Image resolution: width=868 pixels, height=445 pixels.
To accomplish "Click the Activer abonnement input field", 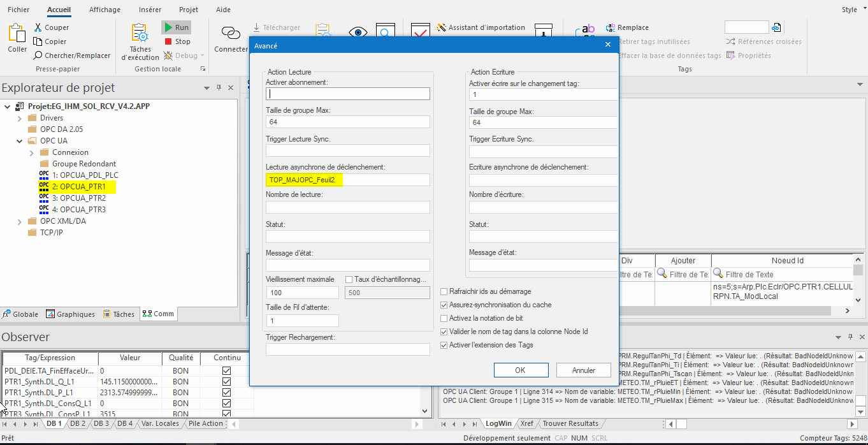I will 347,94.
